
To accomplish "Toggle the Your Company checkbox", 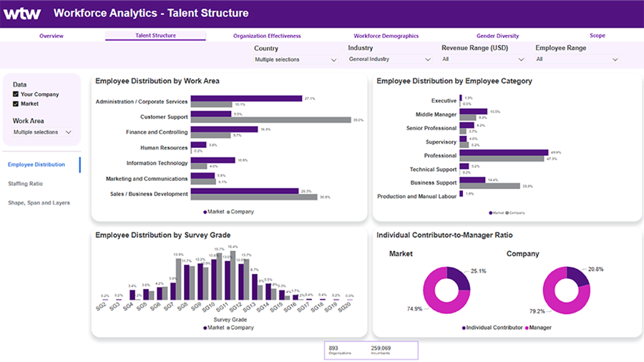I will tap(16, 94).
